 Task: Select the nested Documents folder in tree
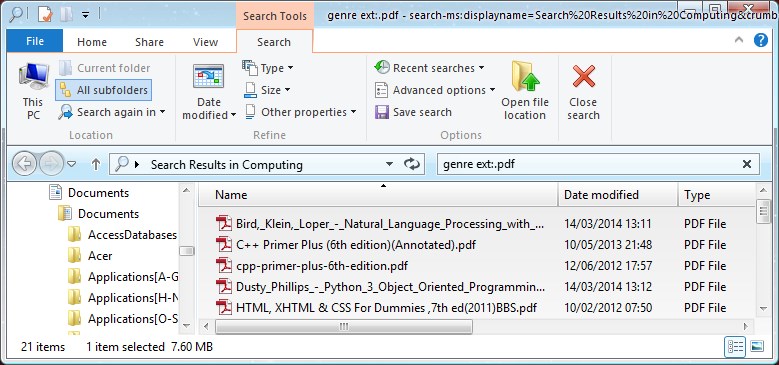coord(108,214)
